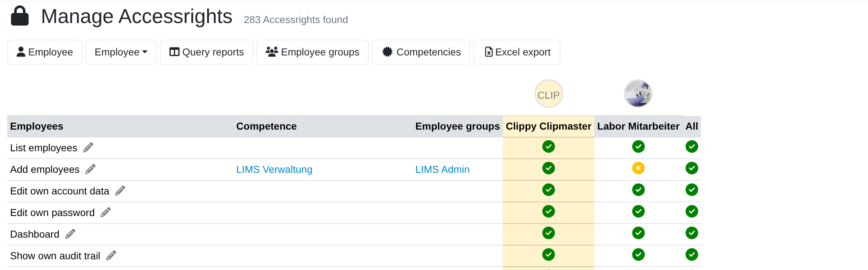Follow the LIMS Admin group link

pyautogui.click(x=442, y=170)
